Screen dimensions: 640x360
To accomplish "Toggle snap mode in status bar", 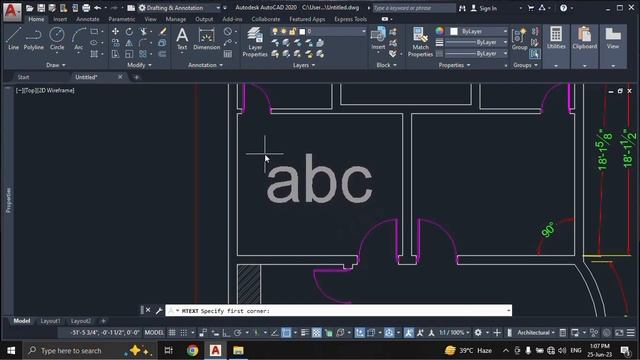I will (x=184, y=333).
